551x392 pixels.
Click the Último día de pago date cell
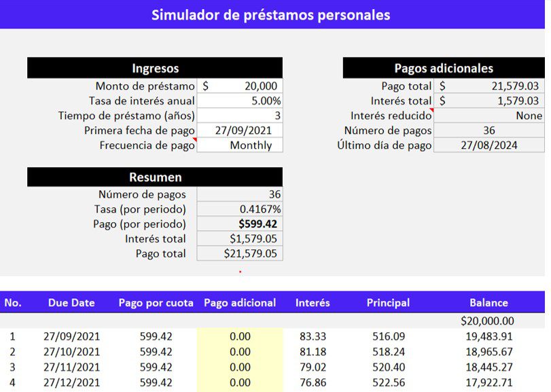pyautogui.click(x=489, y=145)
